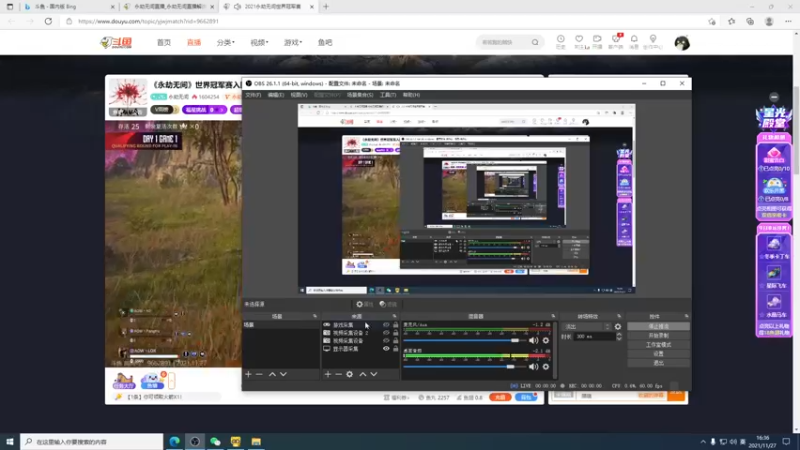Open Douyu notifications bell icon

[x=634, y=41]
